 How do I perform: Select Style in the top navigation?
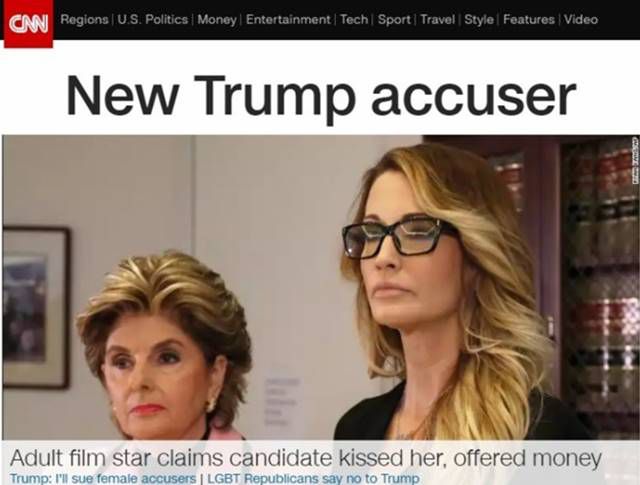pyautogui.click(x=479, y=19)
